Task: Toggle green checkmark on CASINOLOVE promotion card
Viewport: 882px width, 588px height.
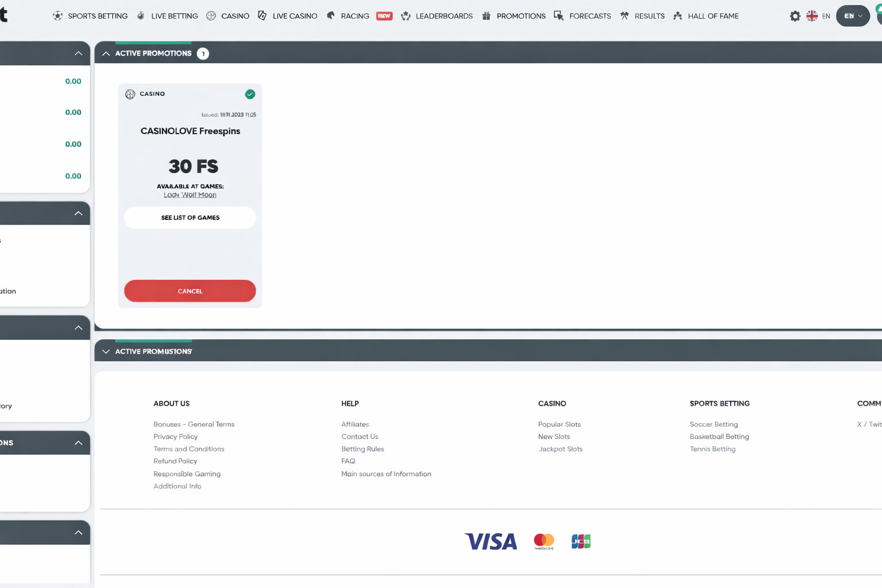Action: point(250,94)
